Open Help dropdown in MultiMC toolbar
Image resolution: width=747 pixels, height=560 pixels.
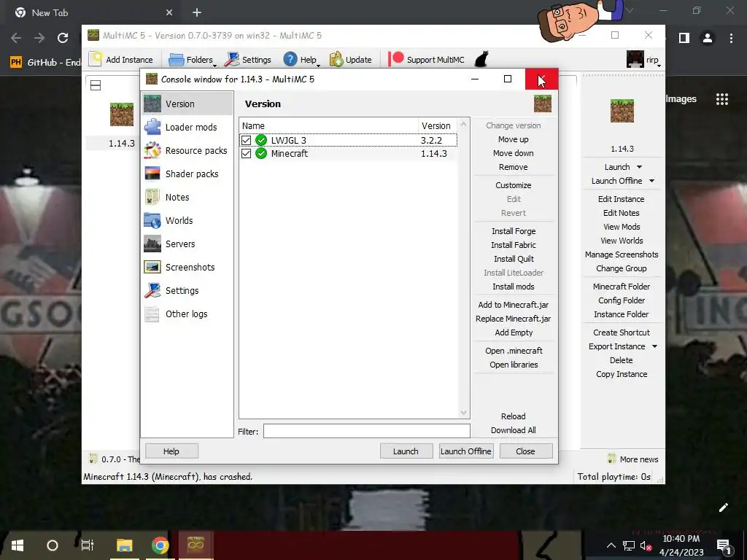point(301,60)
